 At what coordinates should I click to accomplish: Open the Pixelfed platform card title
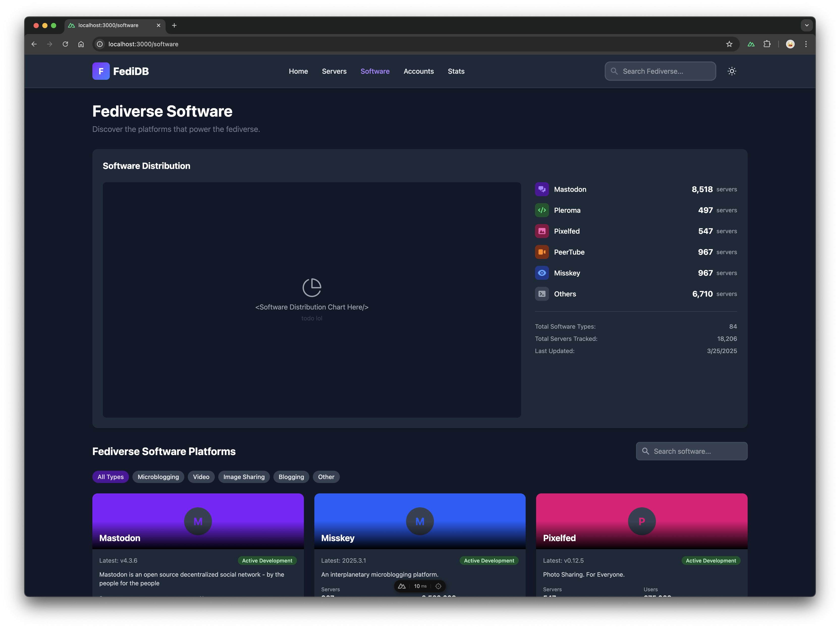click(x=559, y=538)
